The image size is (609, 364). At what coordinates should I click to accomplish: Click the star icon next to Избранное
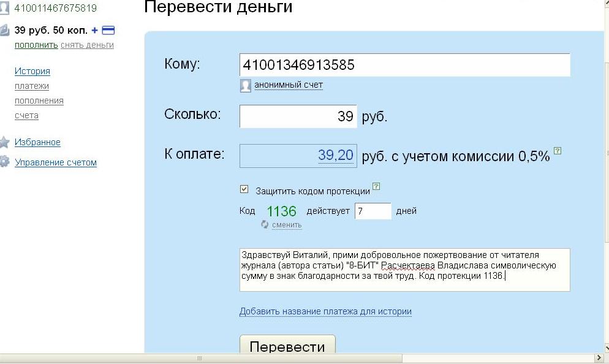click(4, 142)
